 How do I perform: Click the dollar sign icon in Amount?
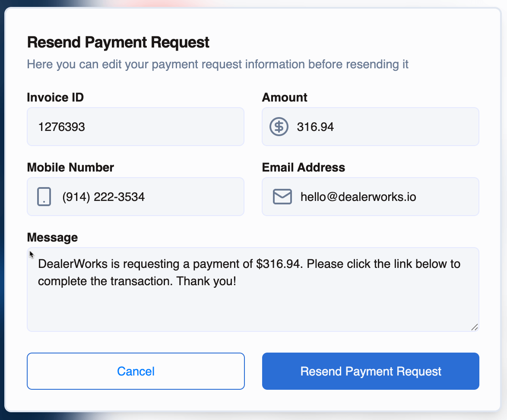point(279,127)
